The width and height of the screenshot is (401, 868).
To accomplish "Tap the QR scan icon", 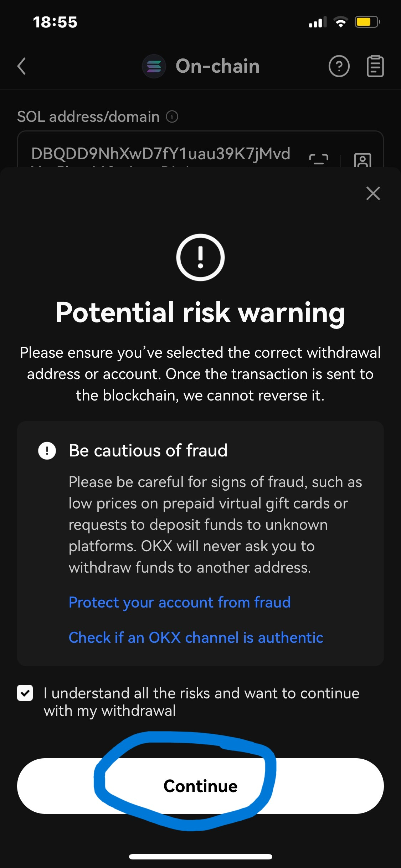I will coord(318,159).
